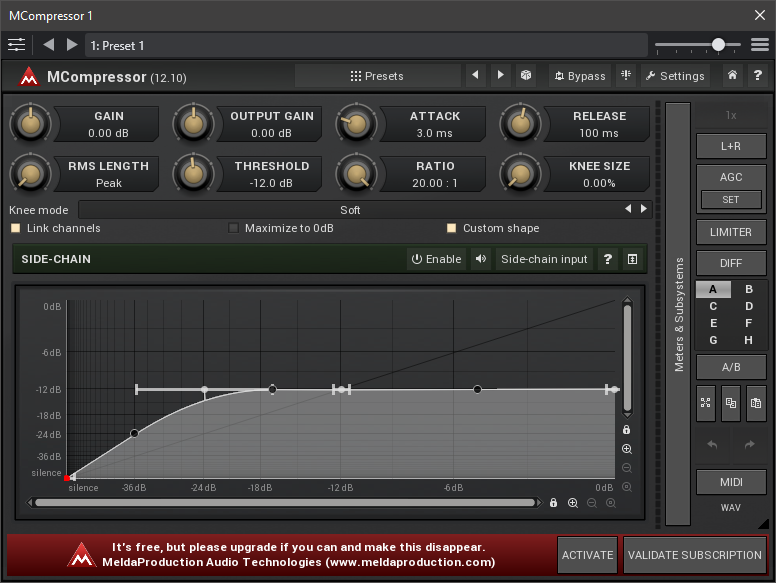
Task: Load previous MCompressor preset
Action: [x=476, y=75]
